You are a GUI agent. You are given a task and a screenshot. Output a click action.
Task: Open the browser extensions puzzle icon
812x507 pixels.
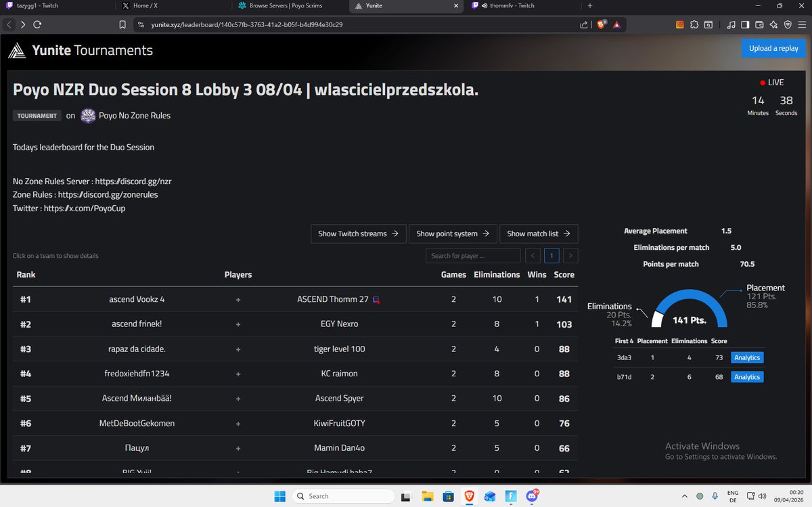(x=694, y=24)
